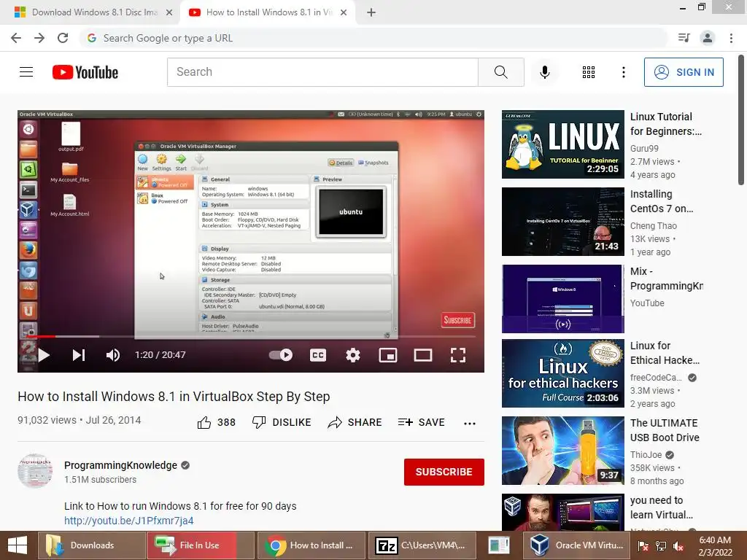The height and width of the screenshot is (560, 747).
Task: Click SHARE under the video
Action: (355, 422)
